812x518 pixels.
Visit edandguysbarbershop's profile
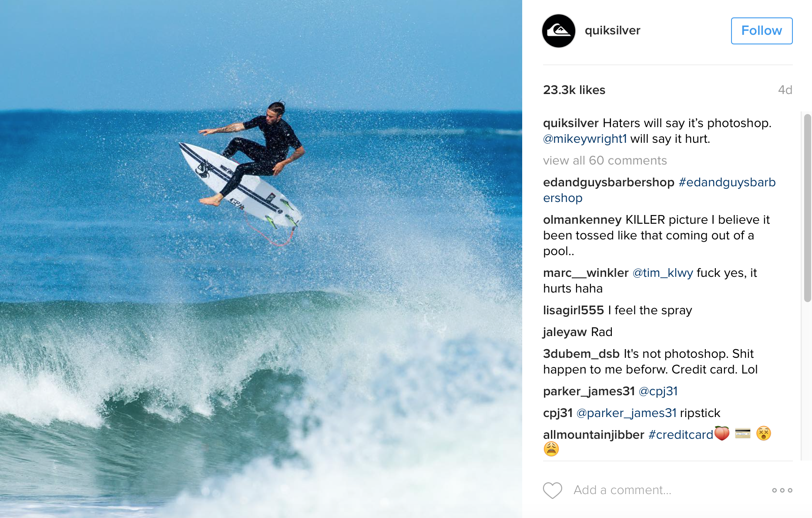[x=609, y=182]
